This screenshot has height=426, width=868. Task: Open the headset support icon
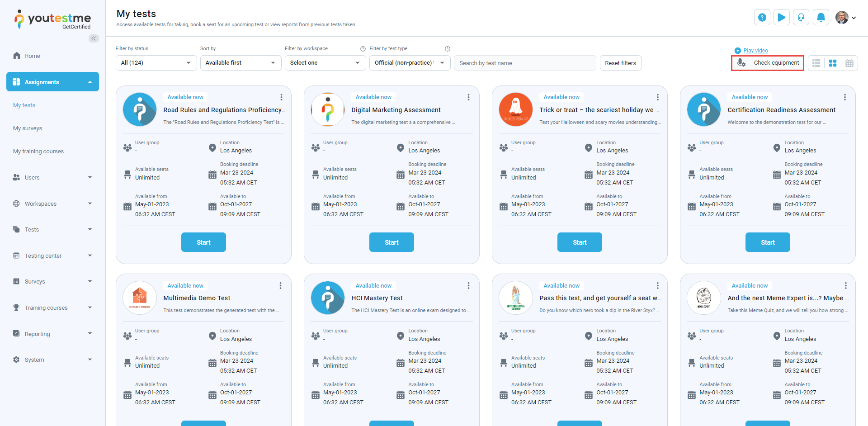tap(801, 18)
